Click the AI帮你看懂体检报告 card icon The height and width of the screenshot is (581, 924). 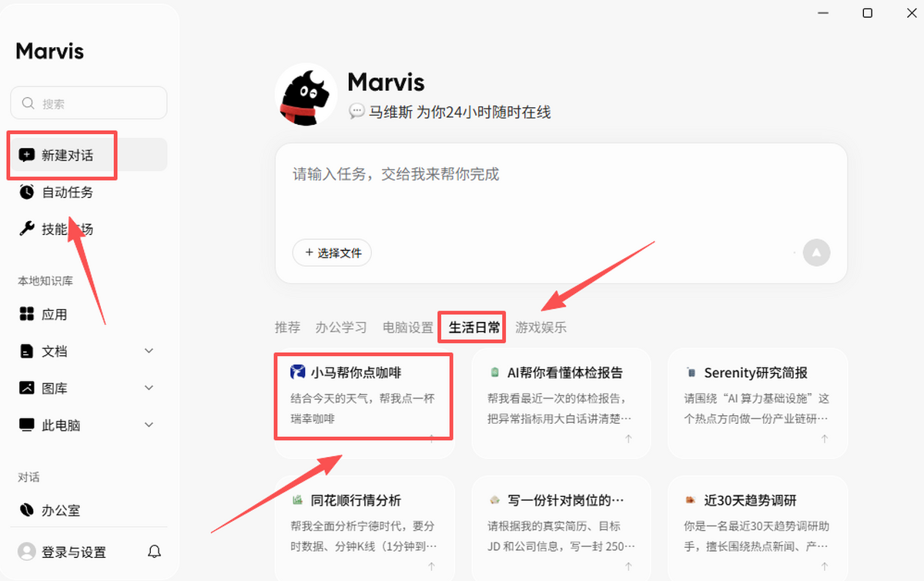pos(494,372)
